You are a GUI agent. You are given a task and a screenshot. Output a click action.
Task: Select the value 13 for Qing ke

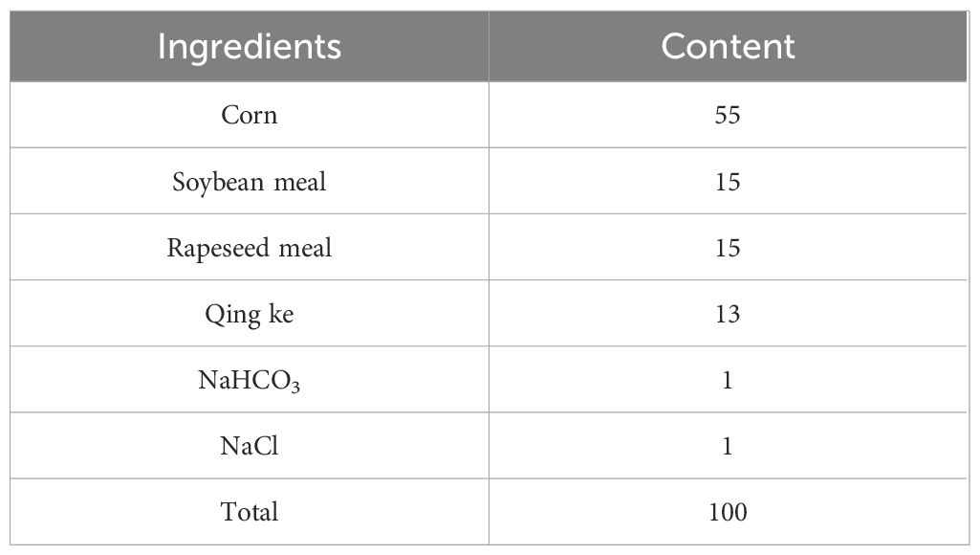[728, 314]
